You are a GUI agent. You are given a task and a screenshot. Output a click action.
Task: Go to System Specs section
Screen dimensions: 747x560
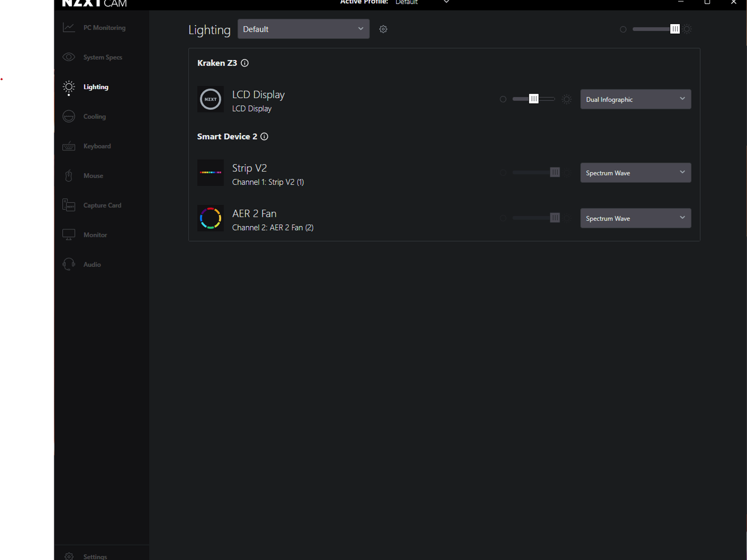click(x=103, y=57)
